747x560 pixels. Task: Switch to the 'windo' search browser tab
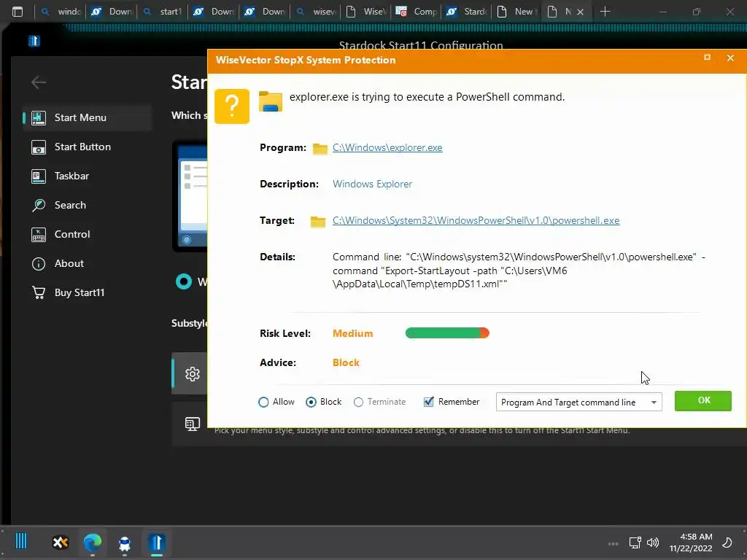pyautogui.click(x=60, y=12)
